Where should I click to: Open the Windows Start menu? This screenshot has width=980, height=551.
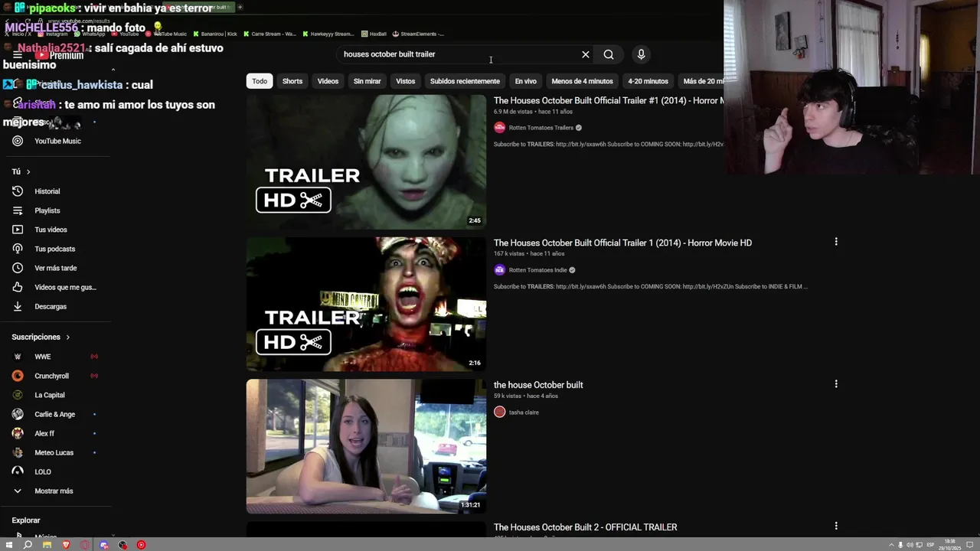point(9,545)
